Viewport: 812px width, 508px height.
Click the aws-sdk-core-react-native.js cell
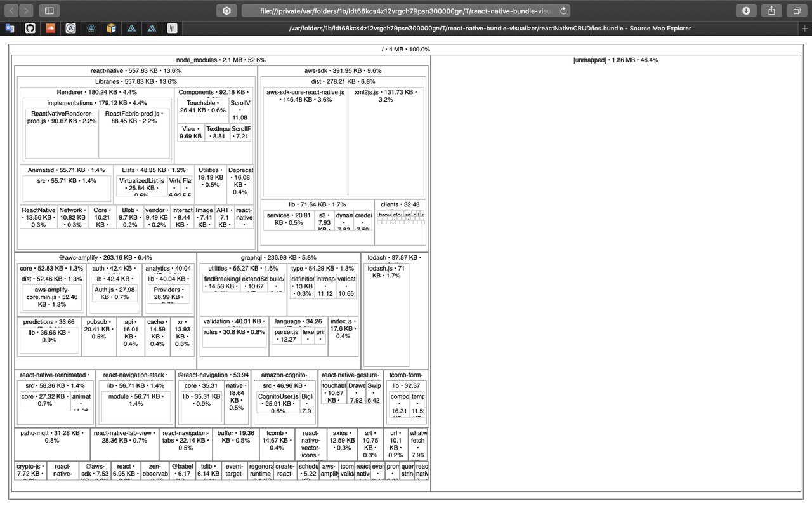pos(305,142)
